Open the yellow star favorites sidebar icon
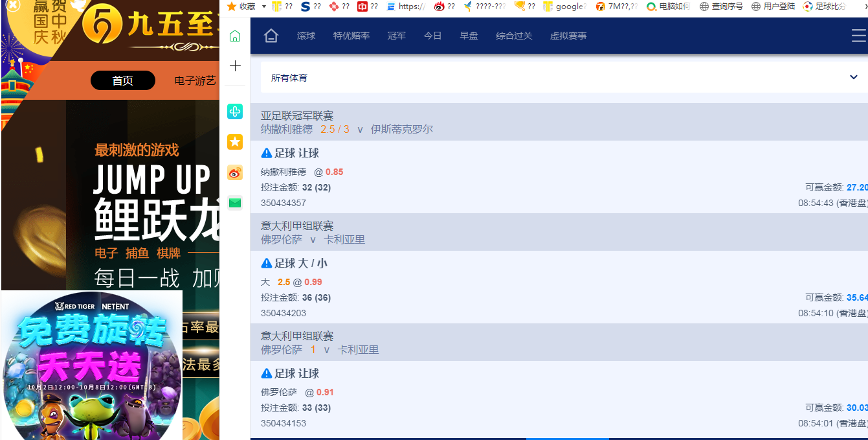Screen dimensions: 868x440 tap(235, 142)
